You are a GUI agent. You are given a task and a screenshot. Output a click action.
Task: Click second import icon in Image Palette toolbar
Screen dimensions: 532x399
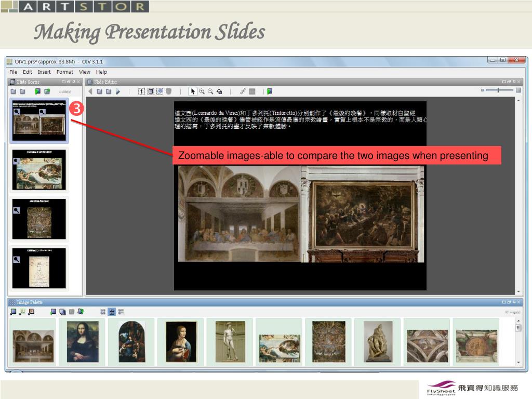tap(22, 312)
